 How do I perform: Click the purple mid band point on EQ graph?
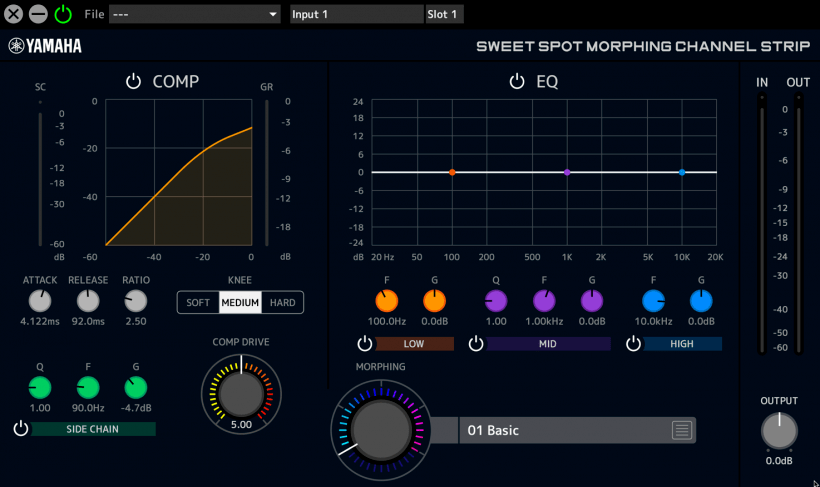coord(567,172)
